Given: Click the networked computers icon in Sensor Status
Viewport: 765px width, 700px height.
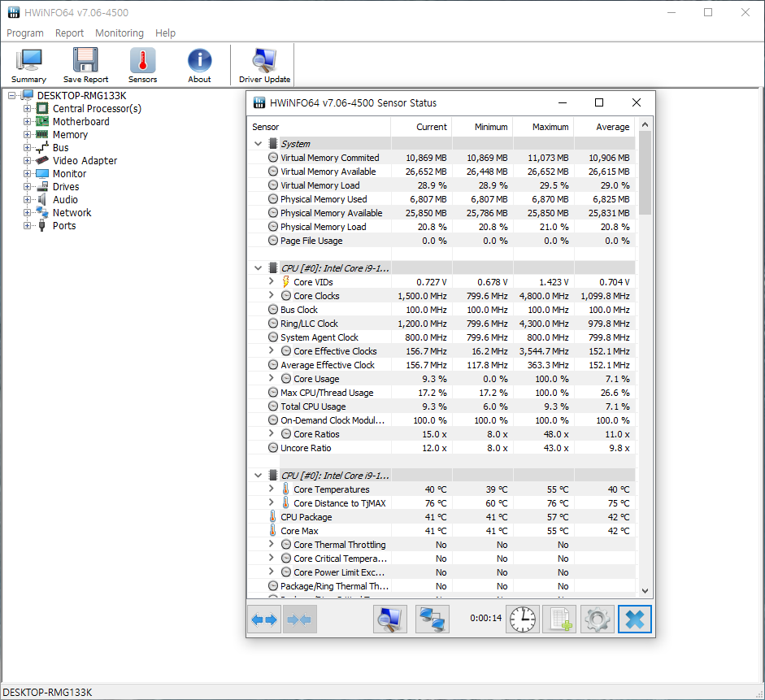Looking at the screenshot, I should pos(432,620).
